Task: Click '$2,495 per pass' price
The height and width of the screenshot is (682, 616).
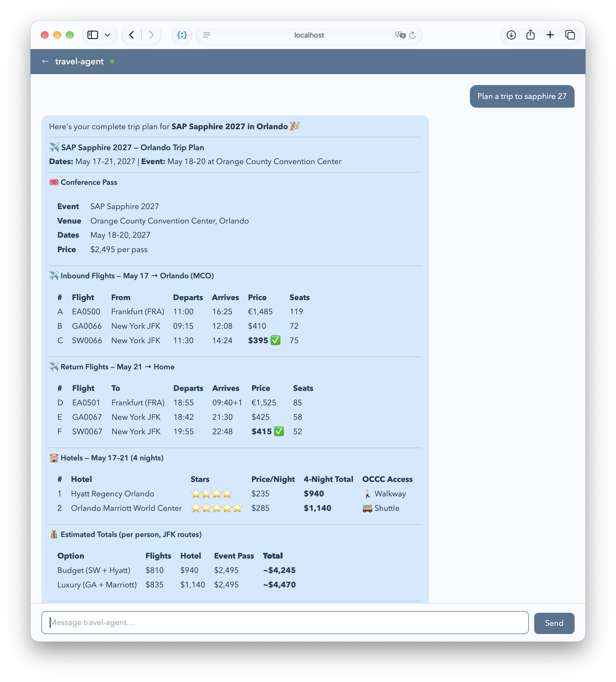Action: tap(119, 249)
